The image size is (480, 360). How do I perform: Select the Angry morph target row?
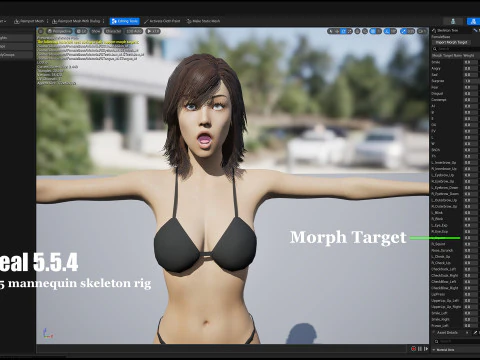point(436,68)
